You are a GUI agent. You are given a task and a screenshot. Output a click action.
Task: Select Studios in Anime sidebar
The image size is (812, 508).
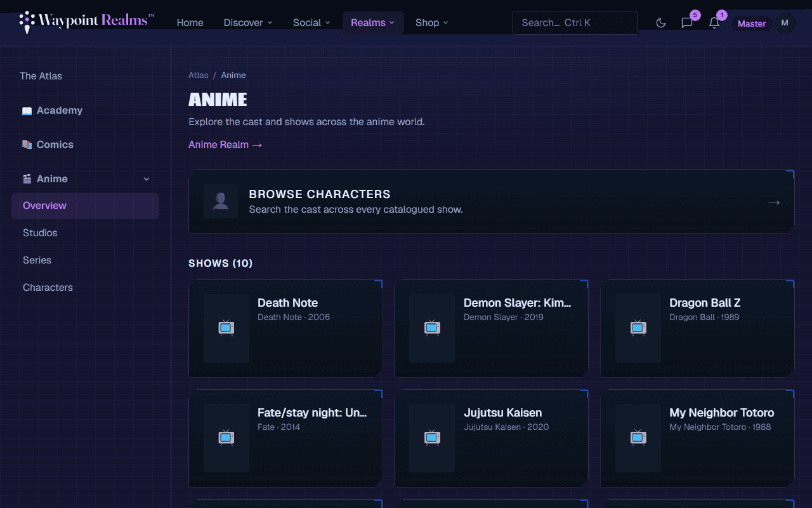[x=85, y=233]
